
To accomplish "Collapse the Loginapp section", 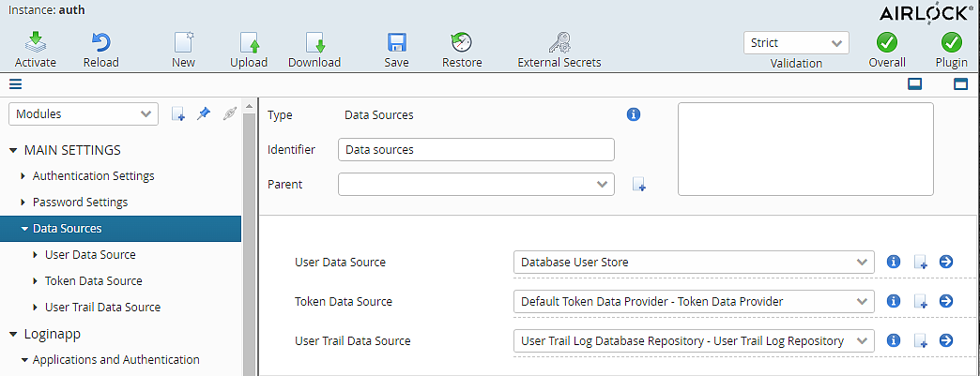I will [x=13, y=334].
